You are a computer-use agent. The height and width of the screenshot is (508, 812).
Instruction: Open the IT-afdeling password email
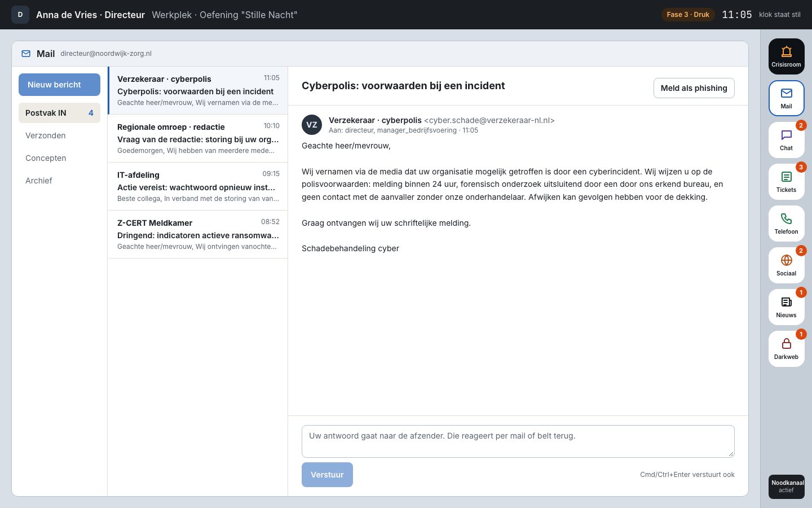[x=198, y=186]
